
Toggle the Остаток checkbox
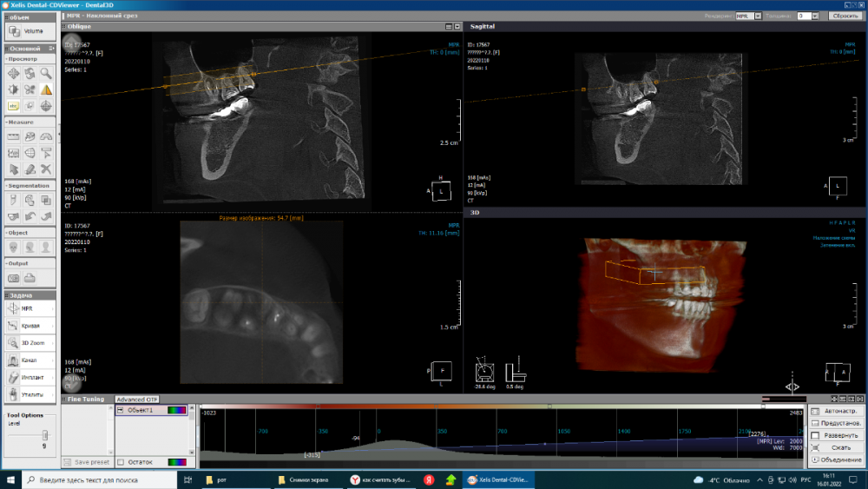click(x=121, y=462)
